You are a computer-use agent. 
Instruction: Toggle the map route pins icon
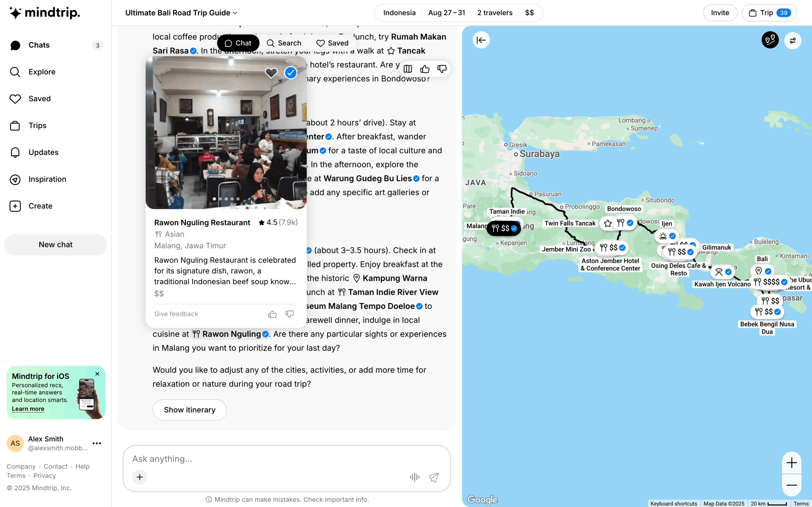point(770,40)
